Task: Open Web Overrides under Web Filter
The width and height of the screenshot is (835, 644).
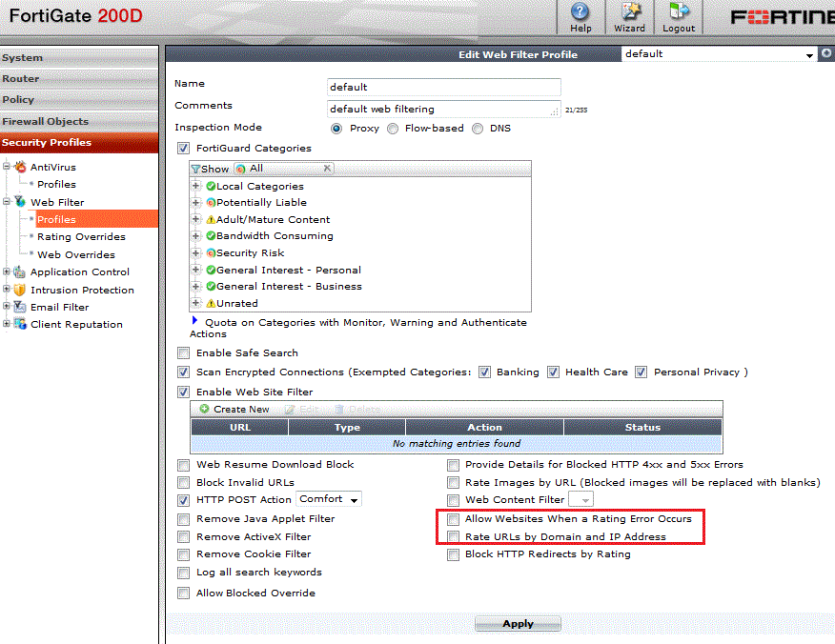Action: 76,255
